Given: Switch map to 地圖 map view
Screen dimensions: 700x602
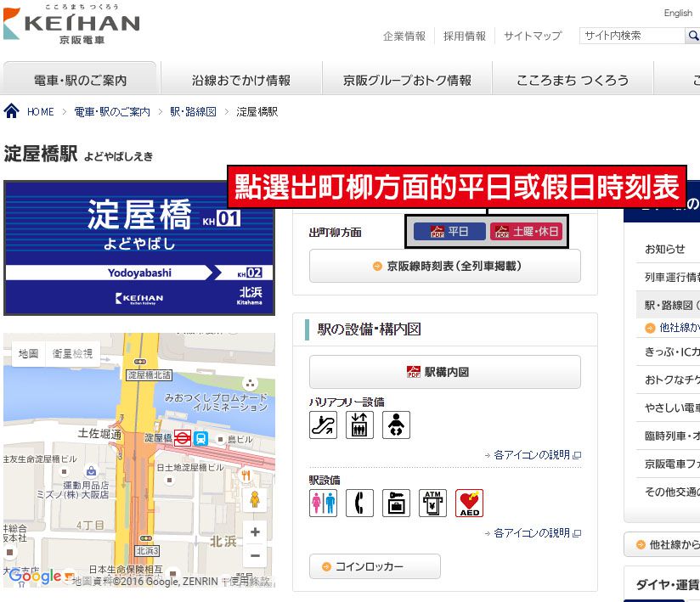Looking at the screenshot, I should pyautogui.click(x=29, y=354).
